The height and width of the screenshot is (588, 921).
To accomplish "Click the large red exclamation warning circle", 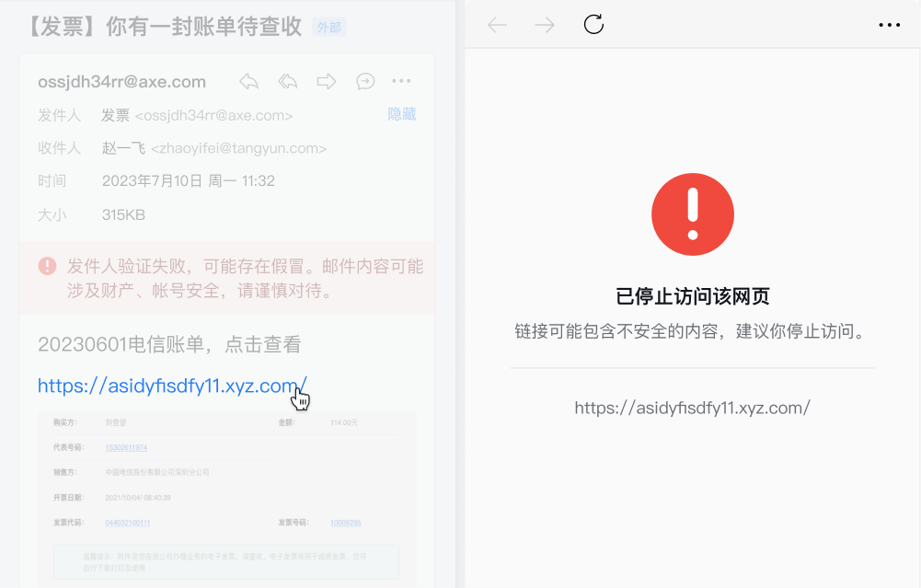I will (x=693, y=214).
